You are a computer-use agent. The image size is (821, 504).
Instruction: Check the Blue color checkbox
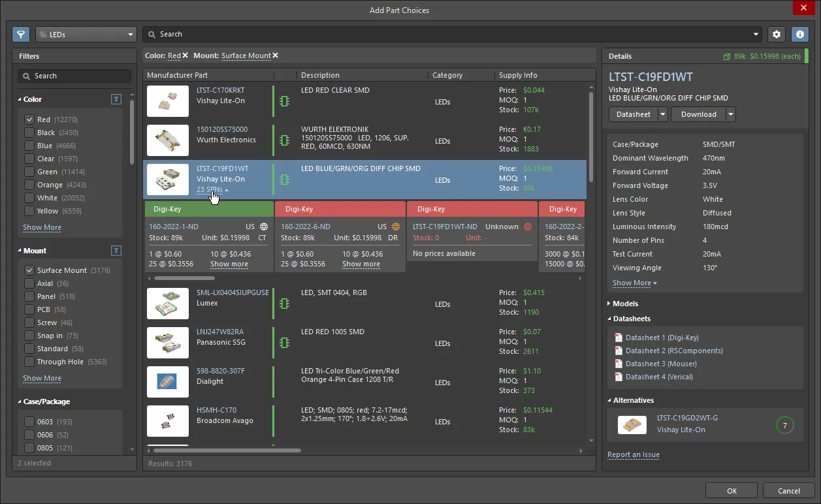coord(29,146)
